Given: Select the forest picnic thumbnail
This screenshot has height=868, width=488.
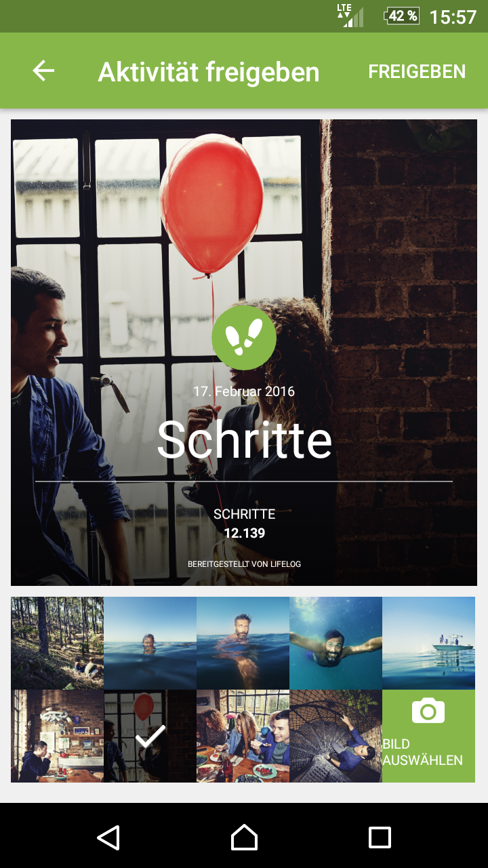Looking at the screenshot, I should [57, 643].
